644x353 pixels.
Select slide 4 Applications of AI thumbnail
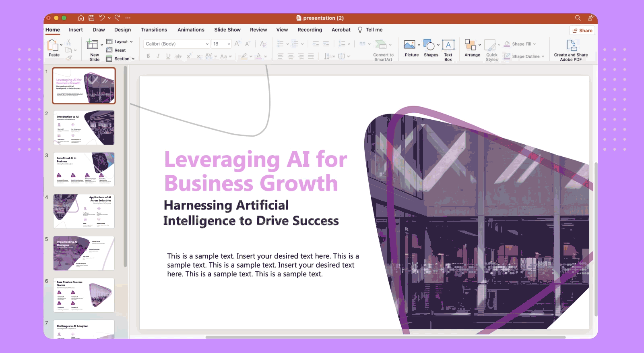[x=84, y=212]
